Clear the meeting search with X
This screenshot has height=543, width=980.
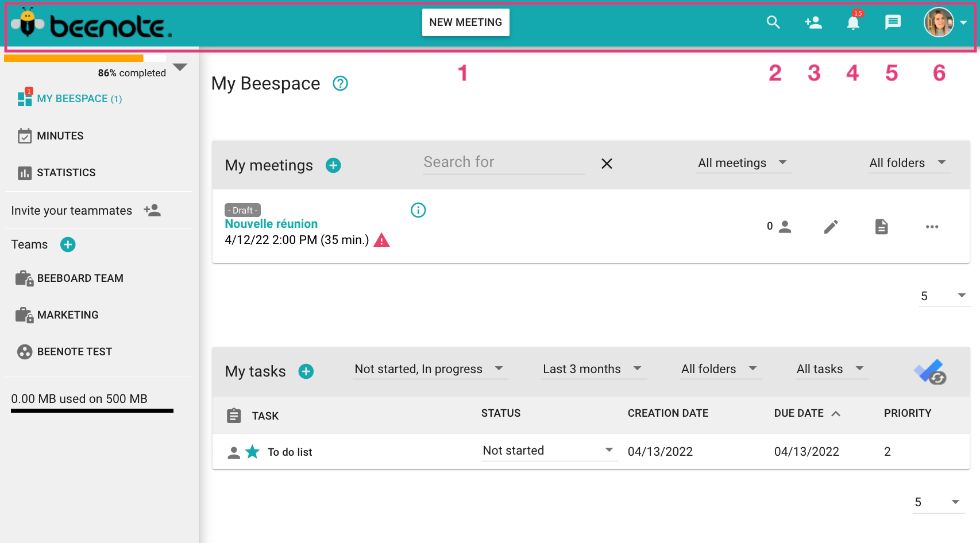607,164
